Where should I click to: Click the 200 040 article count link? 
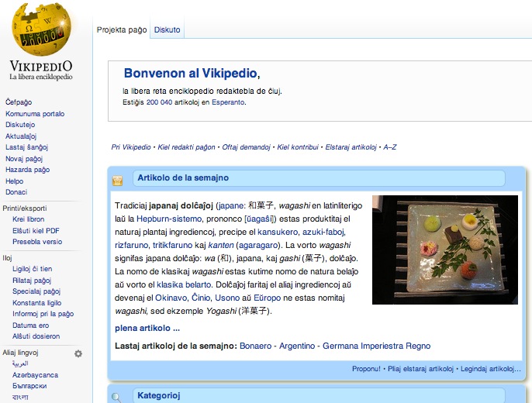159,102
